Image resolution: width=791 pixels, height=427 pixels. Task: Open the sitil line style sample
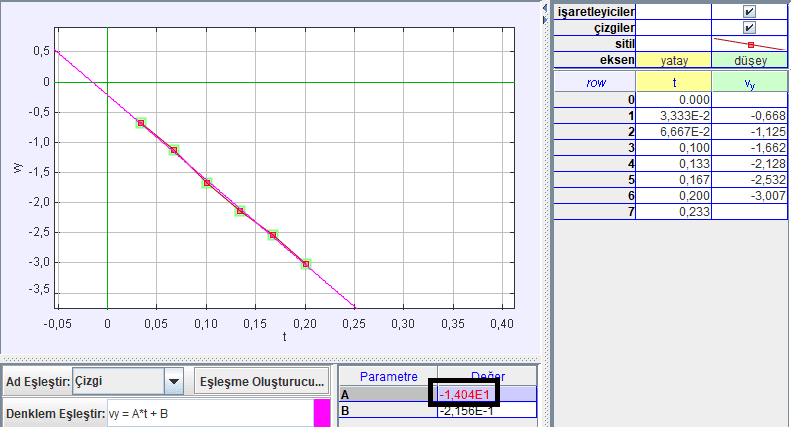750,44
